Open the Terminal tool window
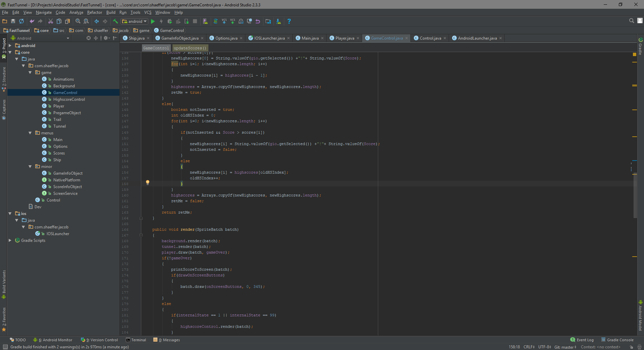This screenshot has height=350, width=644. pos(138,340)
